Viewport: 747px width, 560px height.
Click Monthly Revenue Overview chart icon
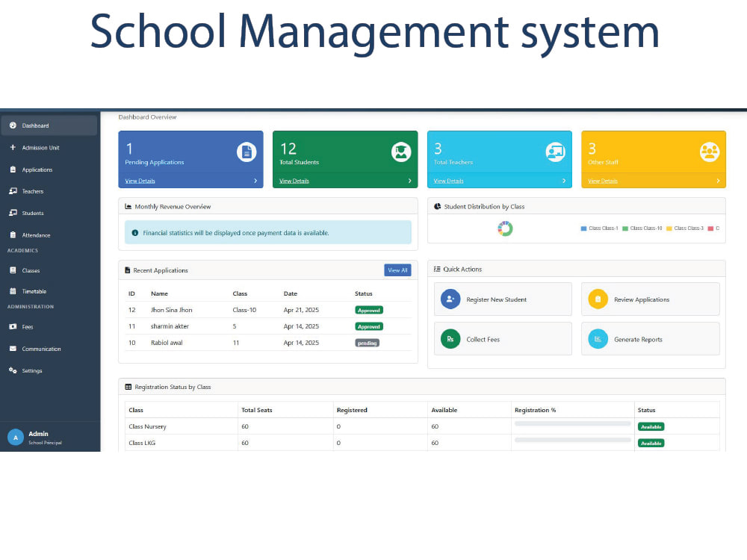128,207
